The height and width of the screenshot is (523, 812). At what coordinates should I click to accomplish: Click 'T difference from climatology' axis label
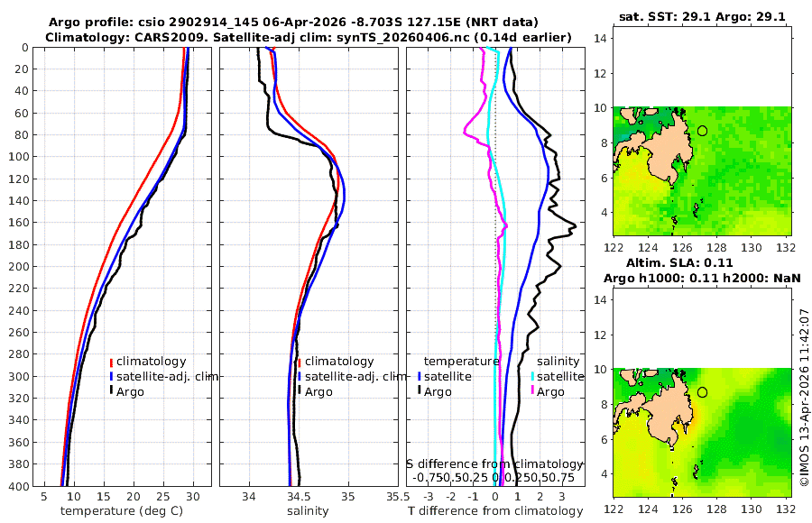(x=495, y=510)
